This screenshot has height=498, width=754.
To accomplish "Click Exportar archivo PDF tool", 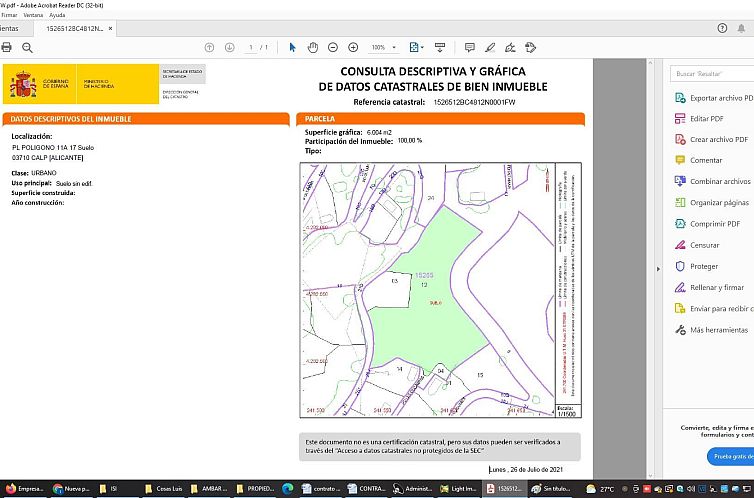I will 720,98.
